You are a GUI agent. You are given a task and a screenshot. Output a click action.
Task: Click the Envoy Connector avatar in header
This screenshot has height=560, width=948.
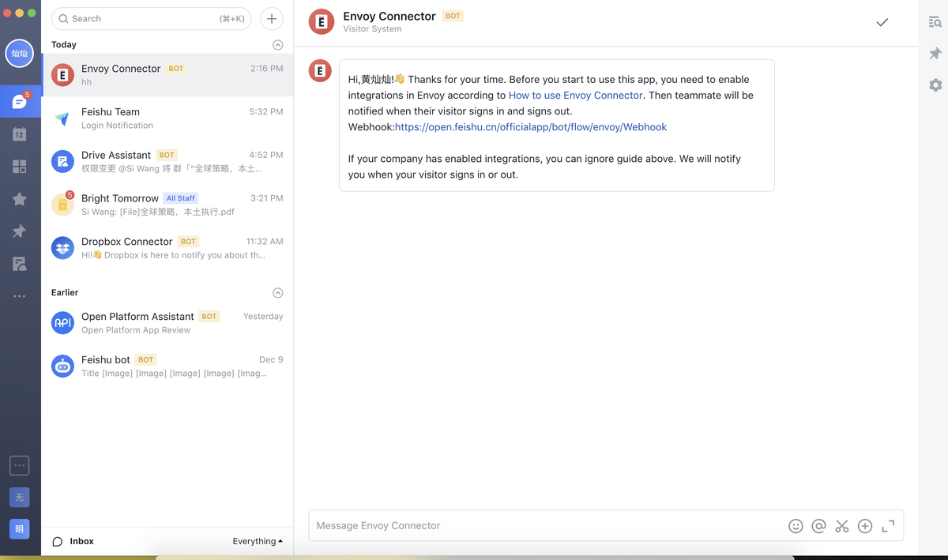click(x=321, y=22)
